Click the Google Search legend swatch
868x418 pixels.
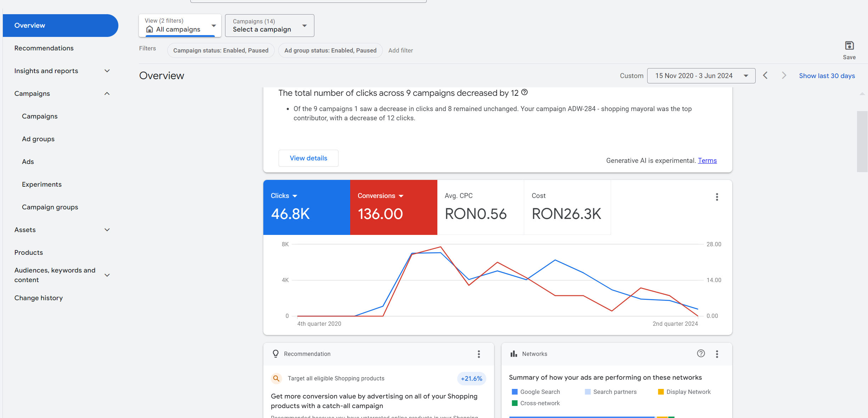click(x=515, y=392)
